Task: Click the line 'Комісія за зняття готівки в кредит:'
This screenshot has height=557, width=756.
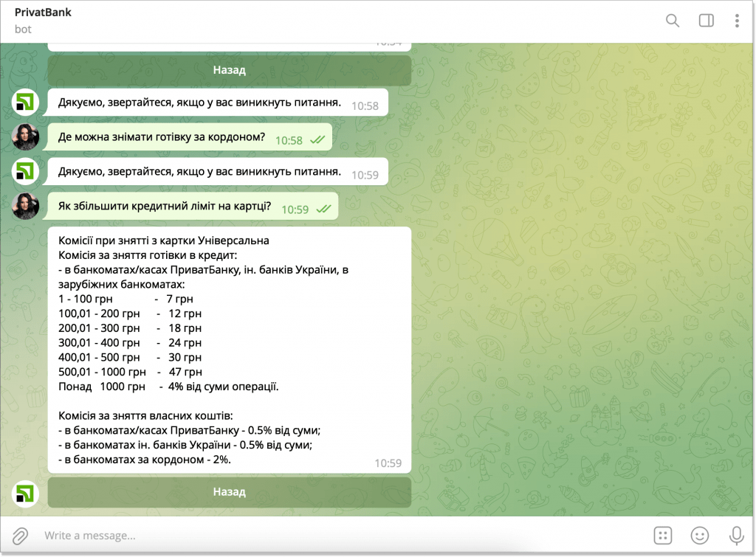Action: click(x=148, y=255)
